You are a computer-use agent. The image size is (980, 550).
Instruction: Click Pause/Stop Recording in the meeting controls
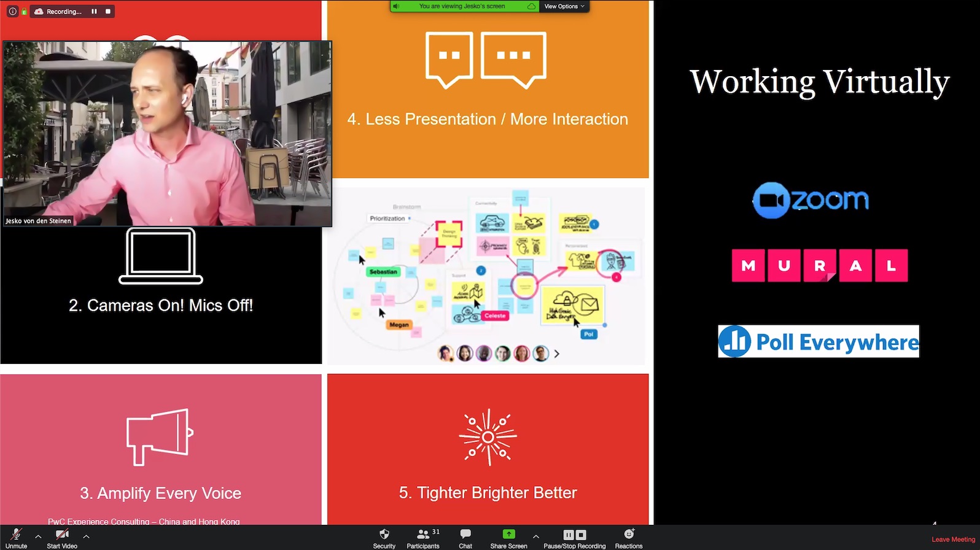[574, 538]
